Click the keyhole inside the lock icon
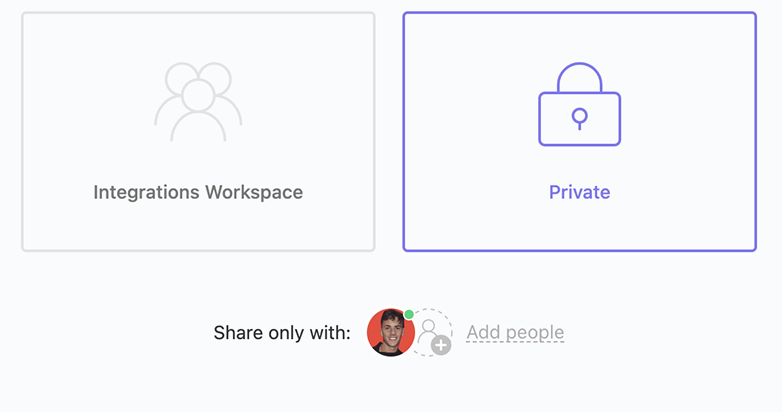 click(x=580, y=119)
